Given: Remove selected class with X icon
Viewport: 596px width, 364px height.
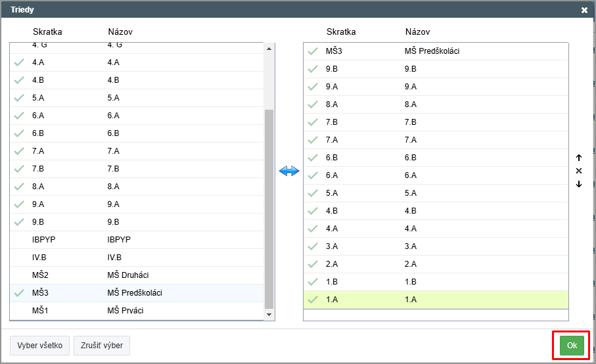Looking at the screenshot, I should [x=578, y=171].
